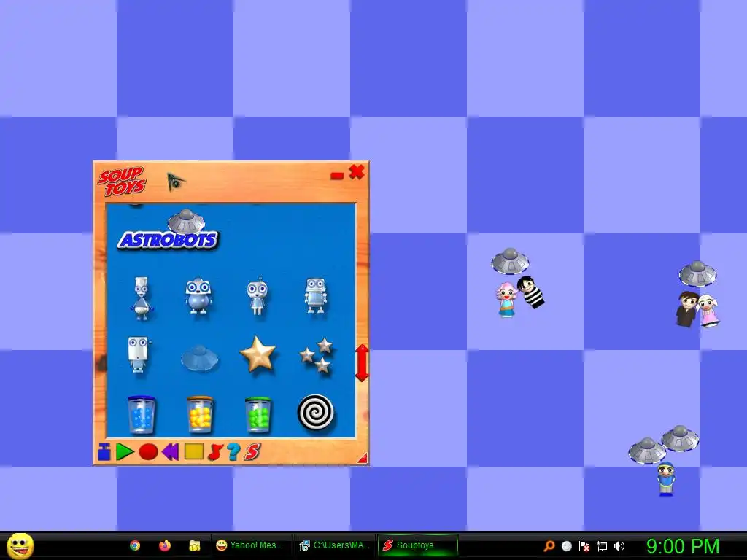
Task: Pick the thin antenna robot toy
Action: [x=258, y=296]
